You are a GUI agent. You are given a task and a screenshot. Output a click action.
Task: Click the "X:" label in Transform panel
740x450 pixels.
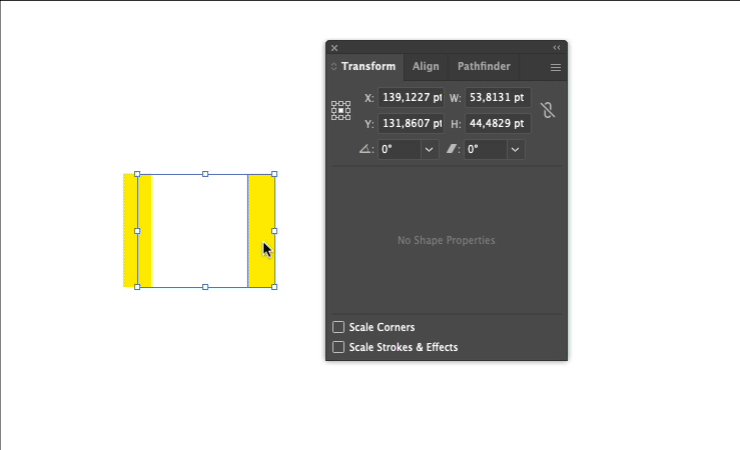[x=369, y=98]
